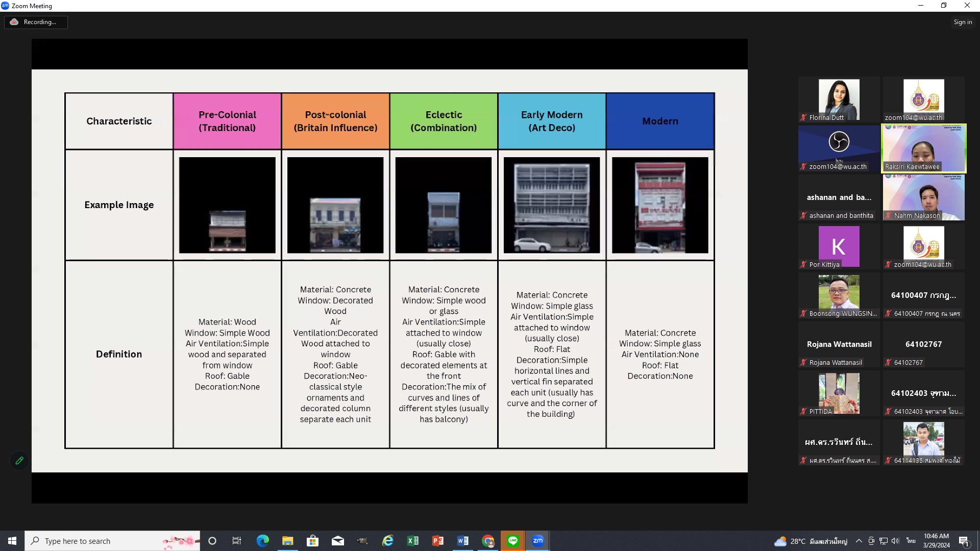Open the notification center in the taskbar
The width and height of the screenshot is (980, 551).
click(x=964, y=541)
